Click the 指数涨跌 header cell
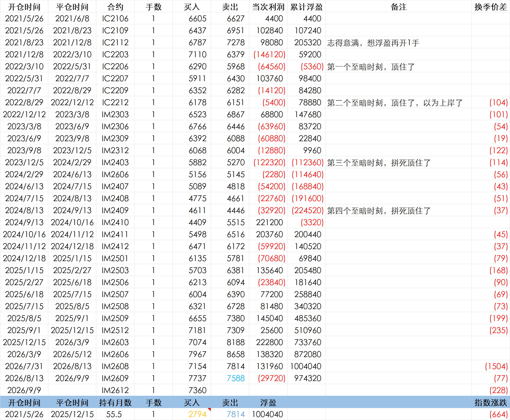The width and height of the screenshot is (510, 420). (x=490, y=403)
